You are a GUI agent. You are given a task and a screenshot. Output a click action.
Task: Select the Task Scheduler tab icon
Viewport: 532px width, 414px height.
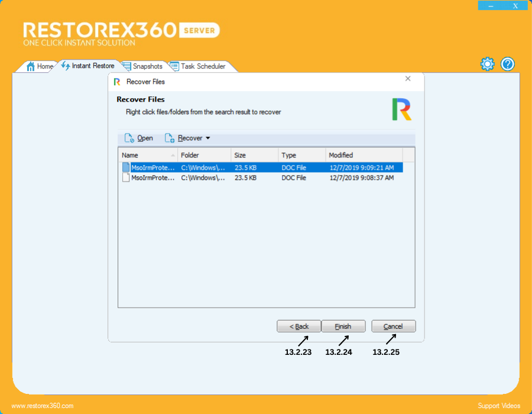pos(174,66)
